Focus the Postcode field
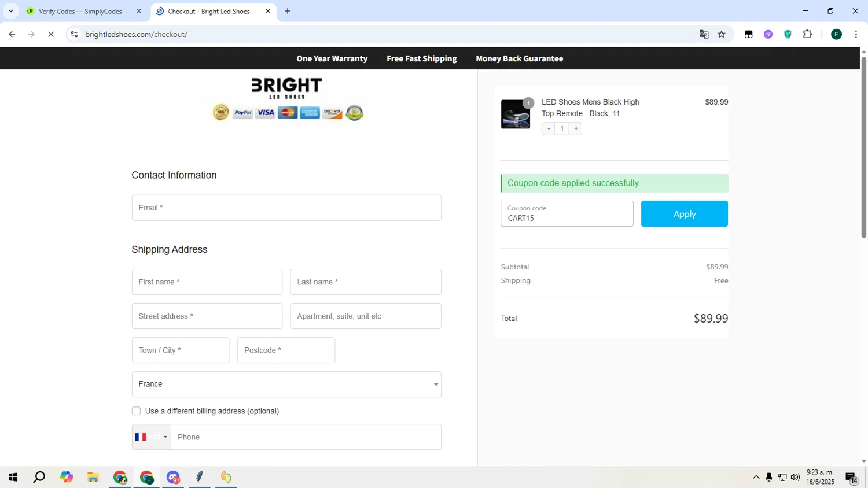Image resolution: width=868 pixels, height=488 pixels. click(286, 350)
